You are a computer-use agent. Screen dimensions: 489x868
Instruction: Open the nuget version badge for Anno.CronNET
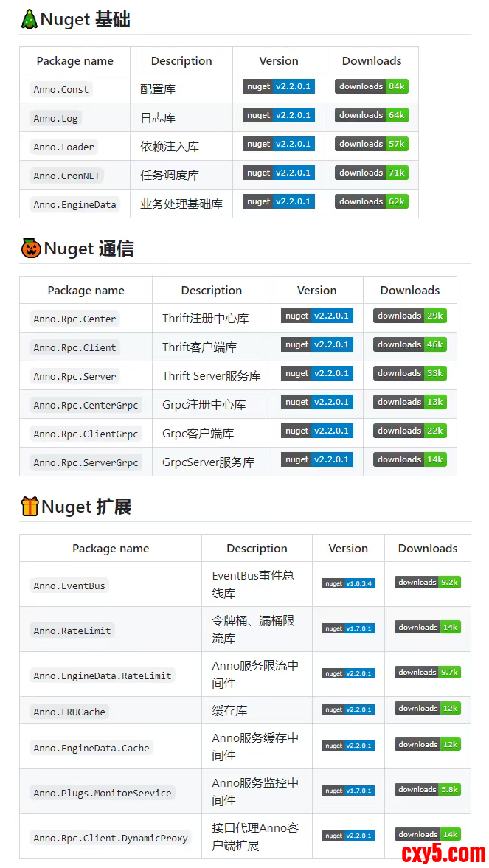coord(279,173)
